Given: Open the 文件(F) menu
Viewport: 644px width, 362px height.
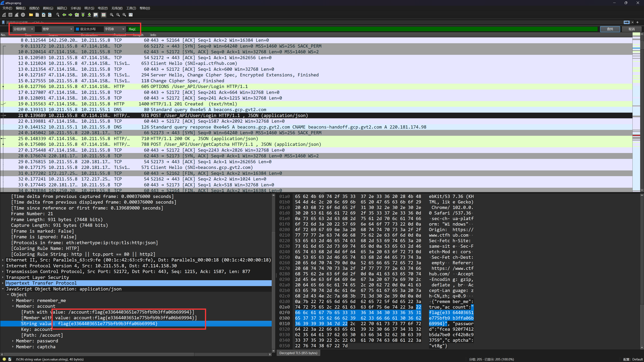Looking at the screenshot, I should [7, 8].
